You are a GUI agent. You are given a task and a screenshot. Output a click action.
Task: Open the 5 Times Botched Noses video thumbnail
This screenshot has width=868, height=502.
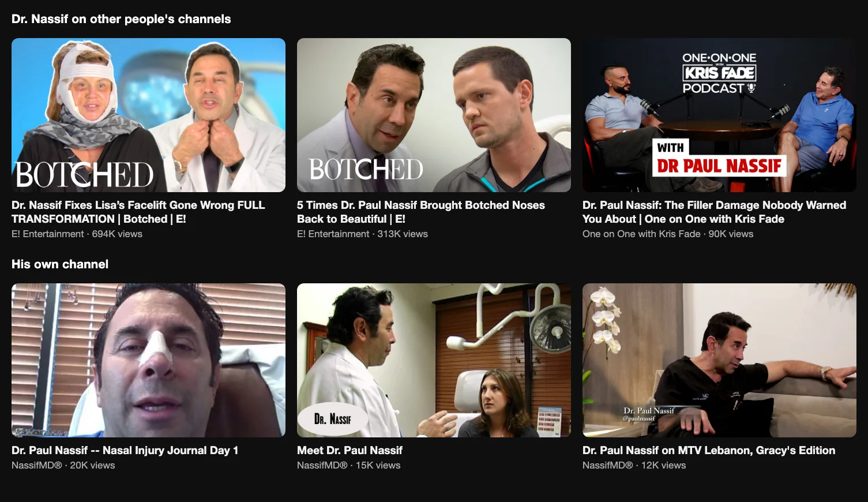click(434, 115)
